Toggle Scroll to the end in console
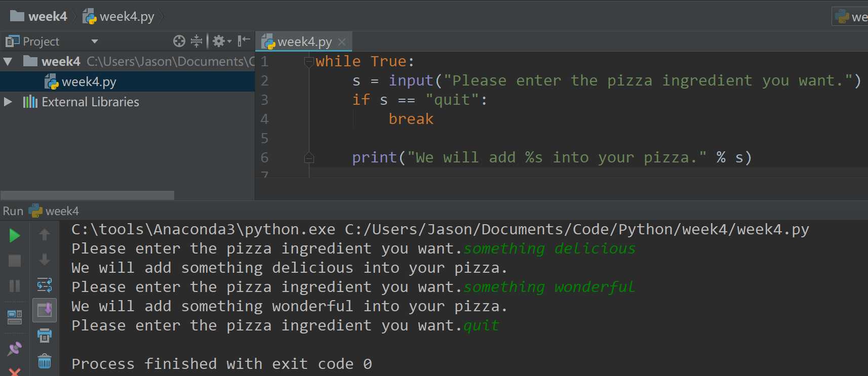This screenshot has height=376, width=868. coord(45,310)
